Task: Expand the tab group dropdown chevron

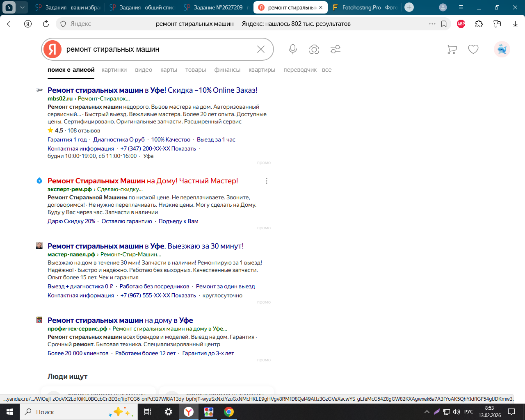Action: [23, 7]
